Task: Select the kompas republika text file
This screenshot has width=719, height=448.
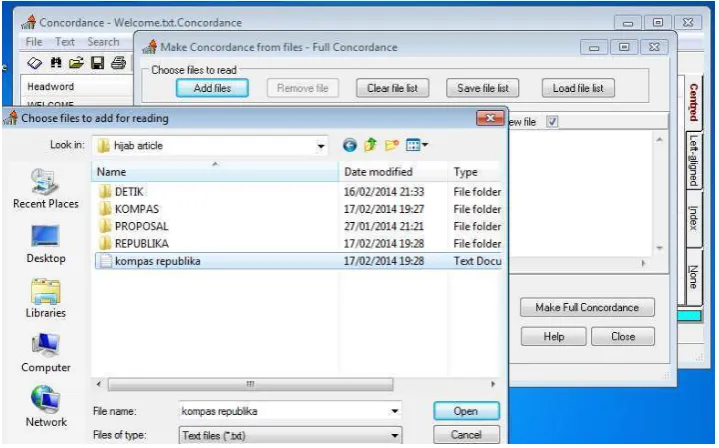Action: pos(298,261)
